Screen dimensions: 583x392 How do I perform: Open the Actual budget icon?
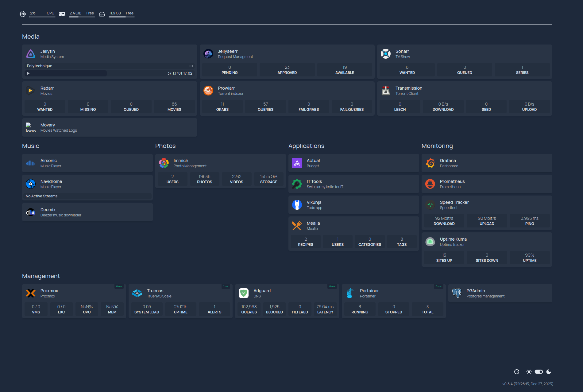tap(297, 163)
